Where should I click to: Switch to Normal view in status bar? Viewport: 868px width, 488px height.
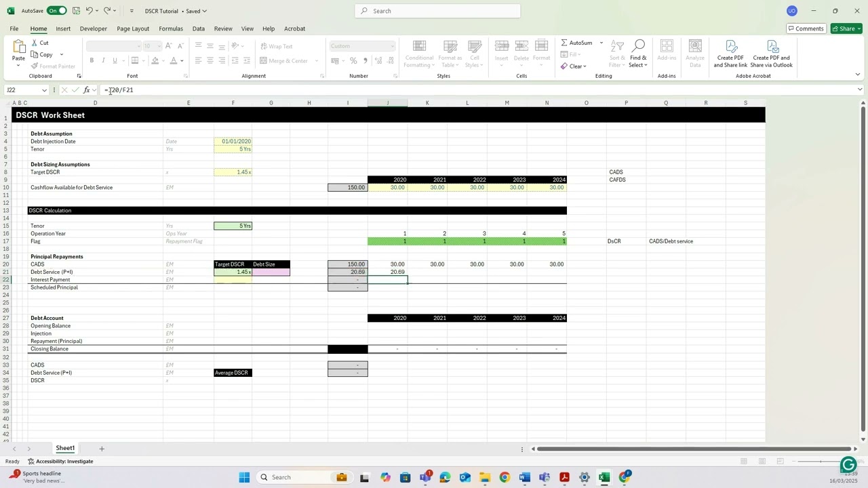point(744,462)
